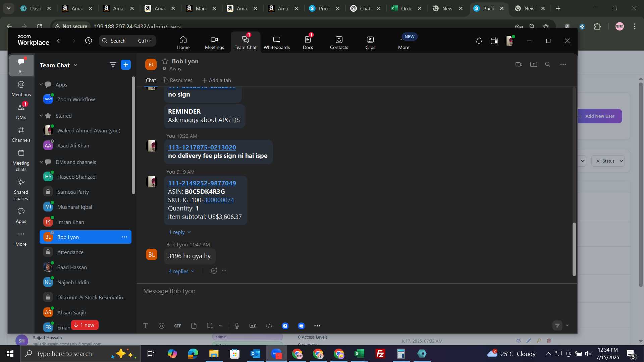Screen dimensions: 644x362
Task: Open Zoom Workflow app chat
Action: tap(85, 100)
